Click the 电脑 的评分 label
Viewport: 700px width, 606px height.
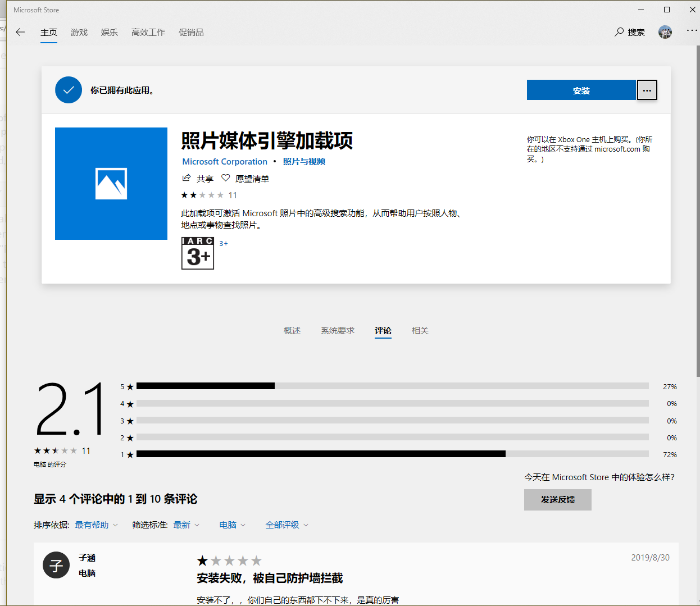tap(50, 464)
